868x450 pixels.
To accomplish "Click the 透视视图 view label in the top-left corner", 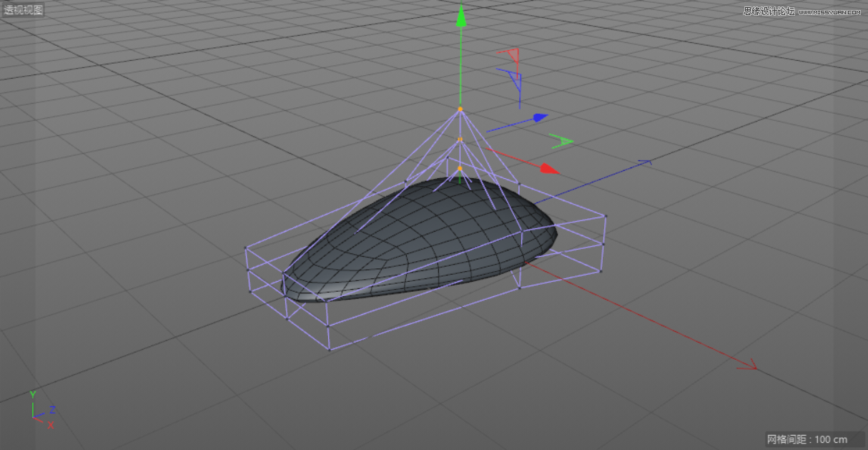I will [x=24, y=10].
